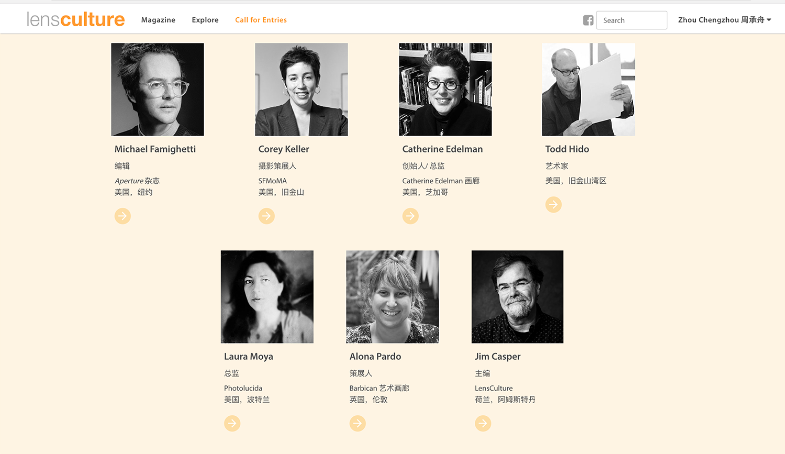Click the arrow icon under Michael Famighetti
This screenshot has width=785, height=454.
coord(123,216)
